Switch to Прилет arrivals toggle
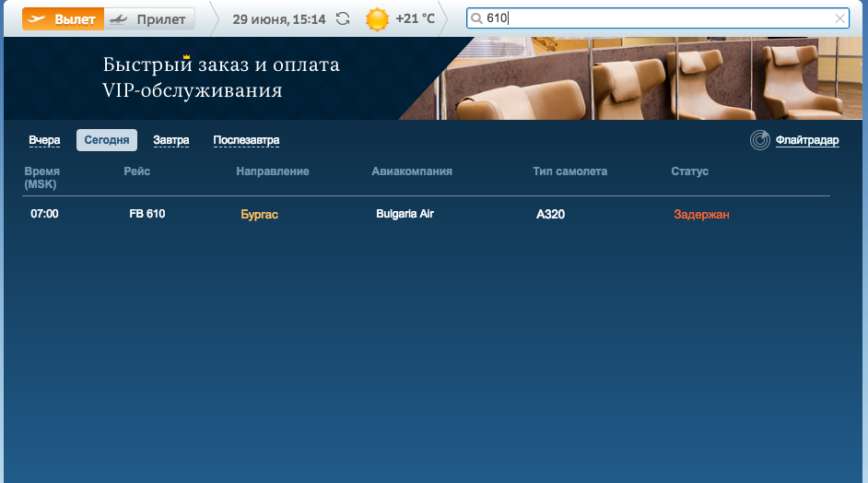The height and width of the screenshot is (483, 868). click(148, 18)
